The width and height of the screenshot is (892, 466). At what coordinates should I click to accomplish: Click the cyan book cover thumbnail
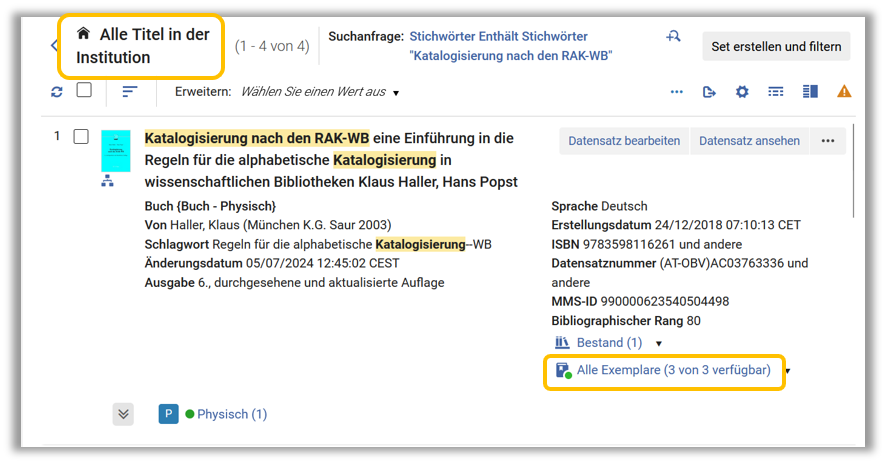tap(116, 150)
